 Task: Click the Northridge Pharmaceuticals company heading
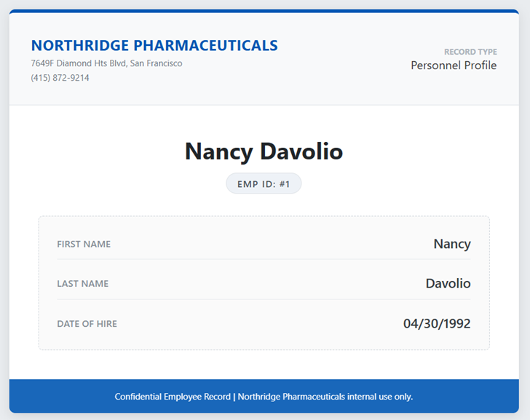(154, 45)
